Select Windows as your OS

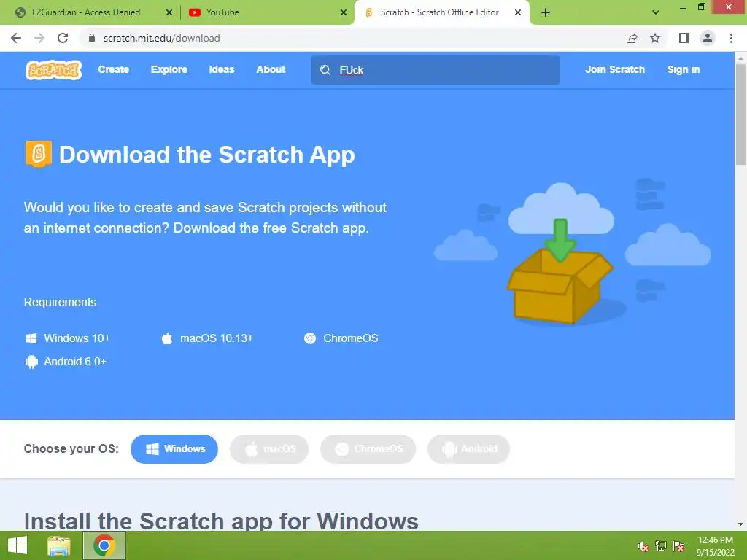pyautogui.click(x=174, y=449)
